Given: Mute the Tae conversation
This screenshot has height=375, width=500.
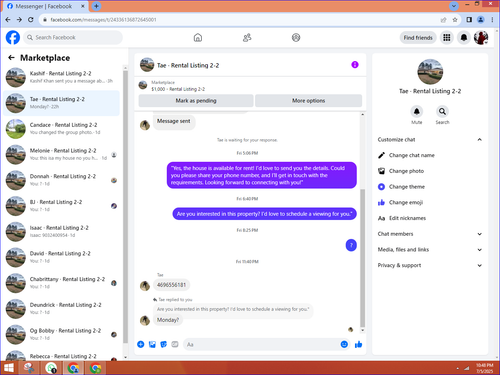Looking at the screenshot, I should pos(417,111).
